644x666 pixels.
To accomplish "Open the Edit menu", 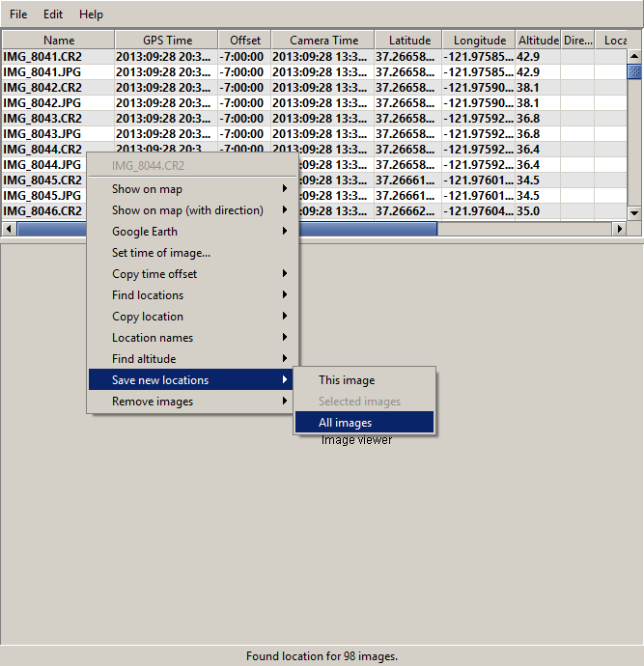I will (x=53, y=14).
